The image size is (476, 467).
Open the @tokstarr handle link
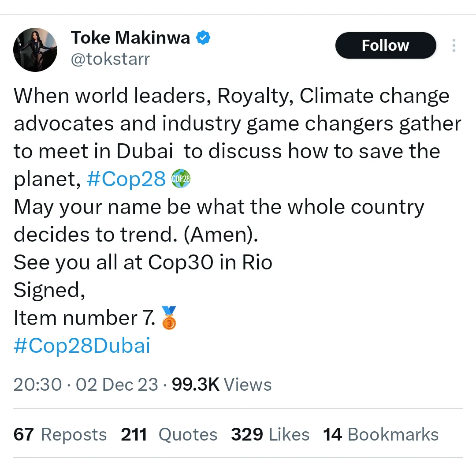click(x=110, y=59)
